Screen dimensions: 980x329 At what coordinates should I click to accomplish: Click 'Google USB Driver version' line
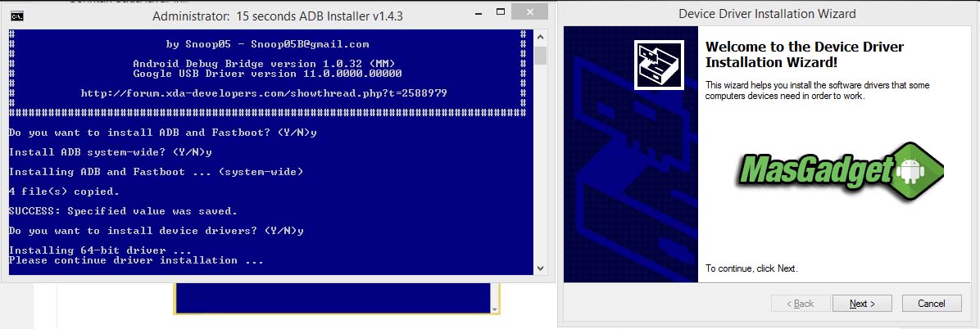(x=267, y=74)
